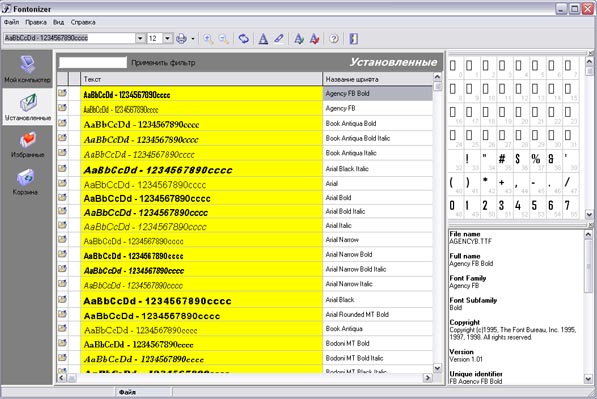Click the folder icon on the Book Antiqua Bold row
Viewport: 597px width, 399px height.
[x=62, y=123]
